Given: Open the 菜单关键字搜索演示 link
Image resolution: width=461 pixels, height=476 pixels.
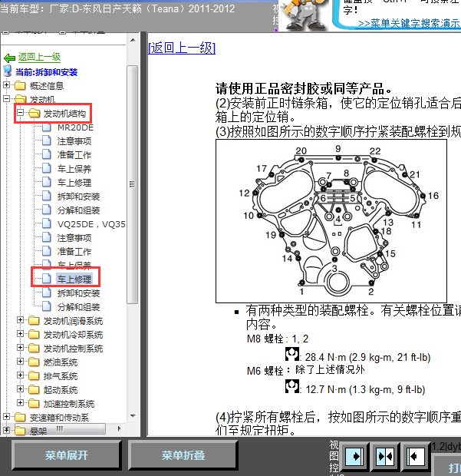Looking at the screenshot, I should pyautogui.click(x=409, y=23).
